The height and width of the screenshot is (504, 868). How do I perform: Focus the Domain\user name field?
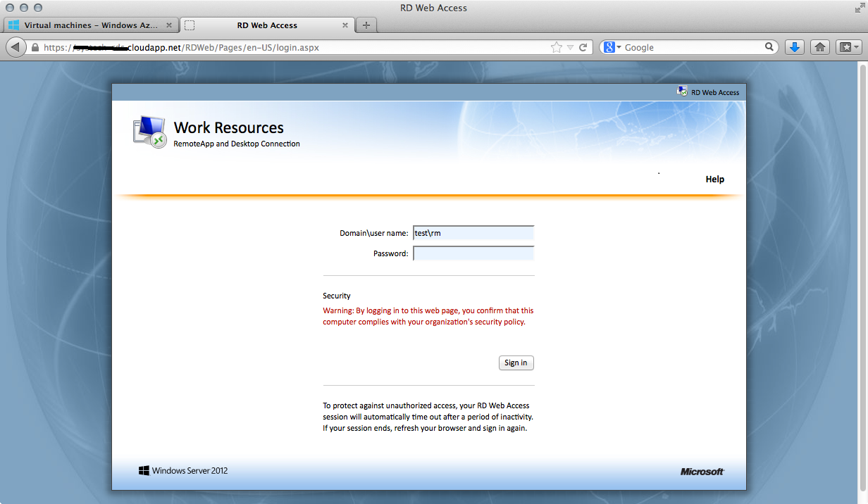coord(473,233)
